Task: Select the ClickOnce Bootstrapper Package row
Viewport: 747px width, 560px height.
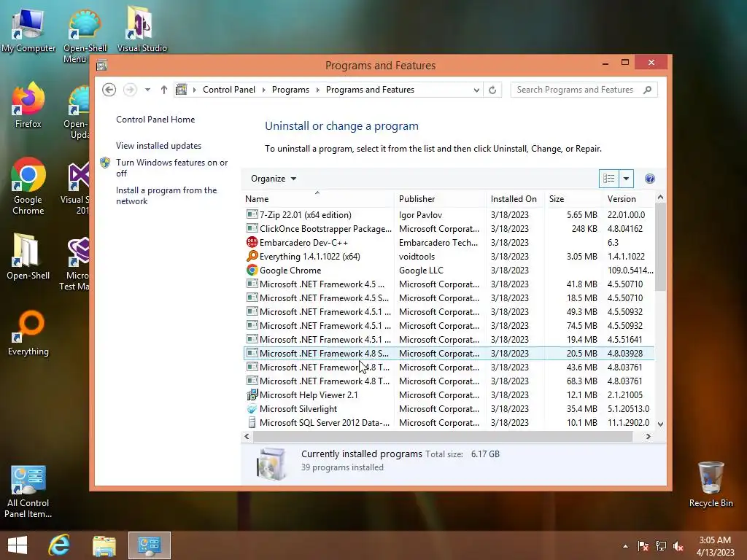Action: (x=449, y=228)
